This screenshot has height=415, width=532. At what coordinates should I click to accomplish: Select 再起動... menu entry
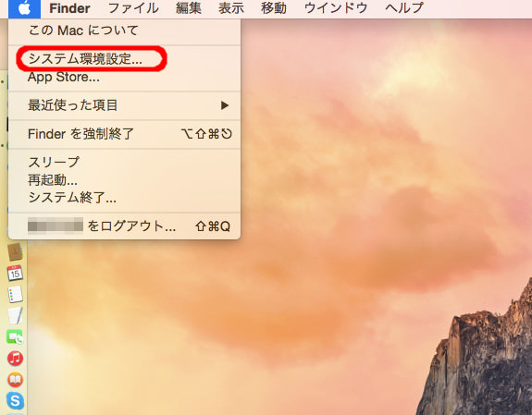pyautogui.click(x=125, y=179)
